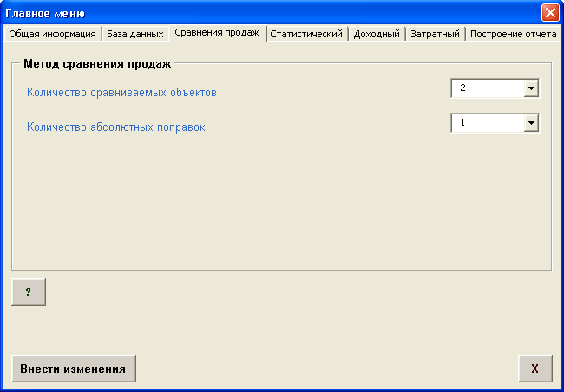564x392 pixels.
Task: Open the Построение отчета tab
Action: click(x=514, y=34)
